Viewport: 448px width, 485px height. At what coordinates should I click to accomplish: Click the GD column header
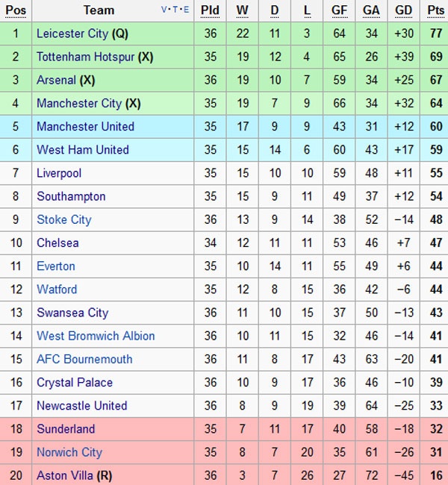pos(403,10)
